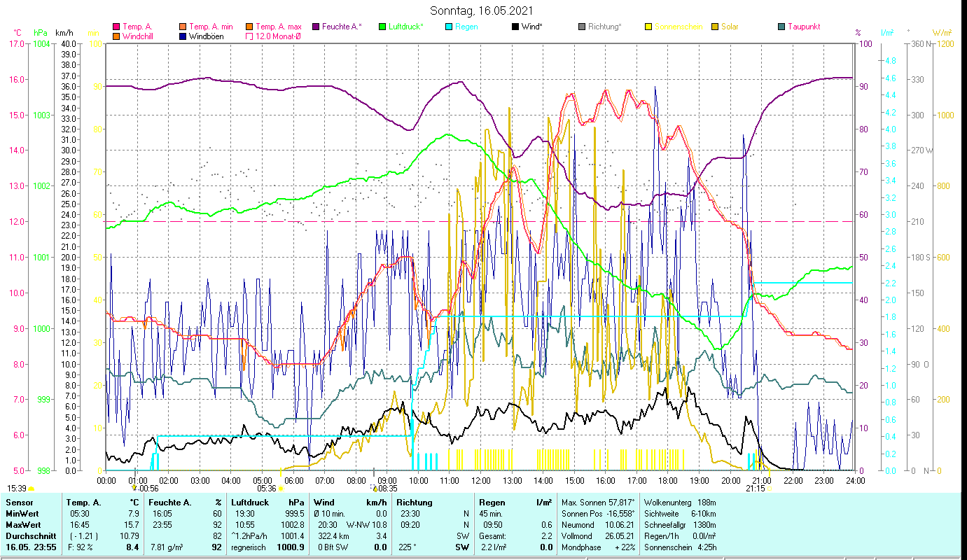Click the '15:39' time marker below the chart
The height and width of the screenshot is (560, 967).
17,488
